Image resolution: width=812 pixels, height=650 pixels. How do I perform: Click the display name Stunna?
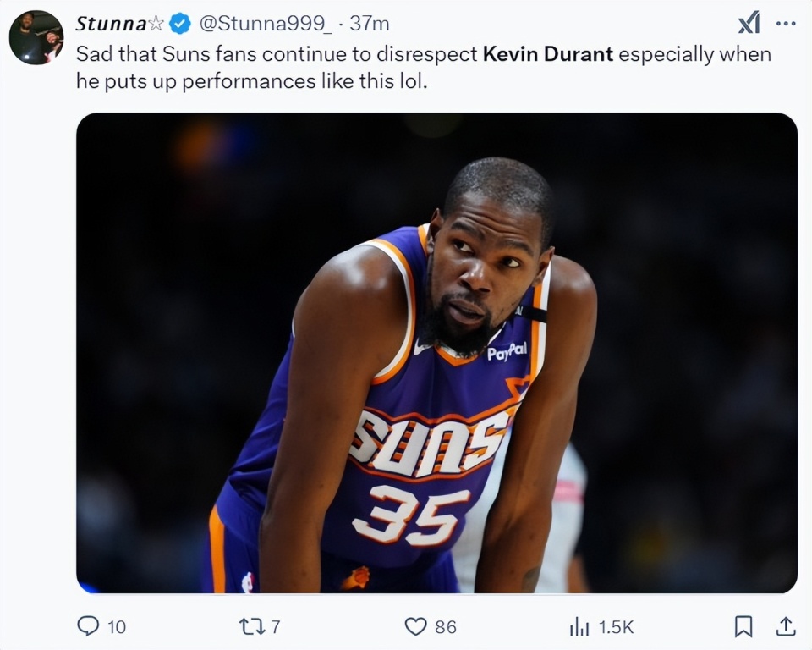(112, 24)
